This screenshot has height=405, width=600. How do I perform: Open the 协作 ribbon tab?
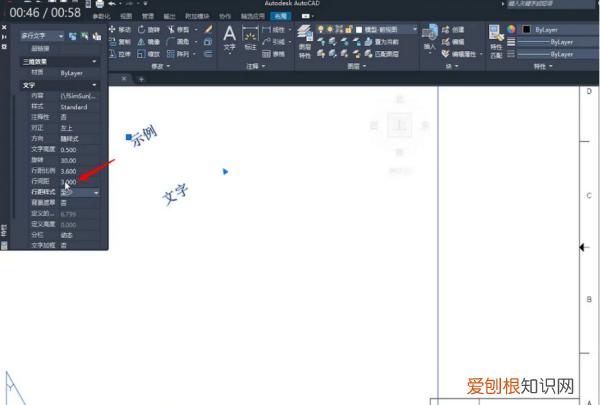[x=225, y=16]
